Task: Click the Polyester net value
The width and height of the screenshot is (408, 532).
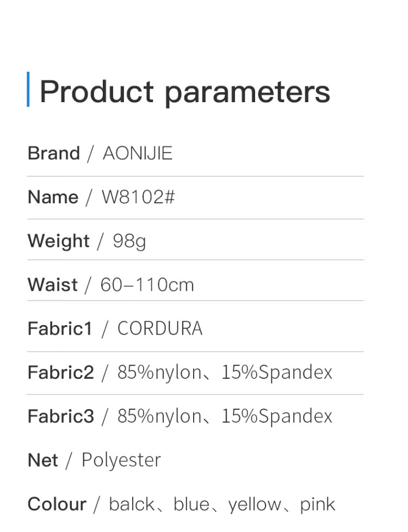Action: [x=121, y=461]
